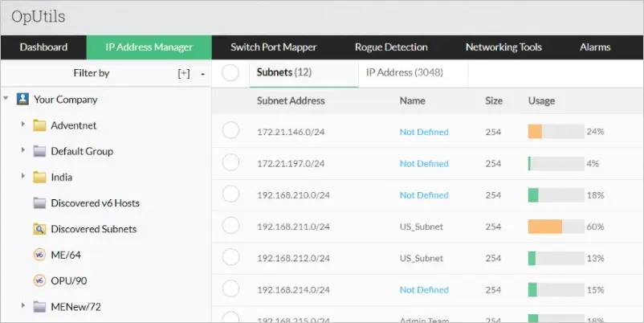Image resolution: width=644 pixels, height=323 pixels.
Task: Click the 24% usage bar
Action: 556,132
